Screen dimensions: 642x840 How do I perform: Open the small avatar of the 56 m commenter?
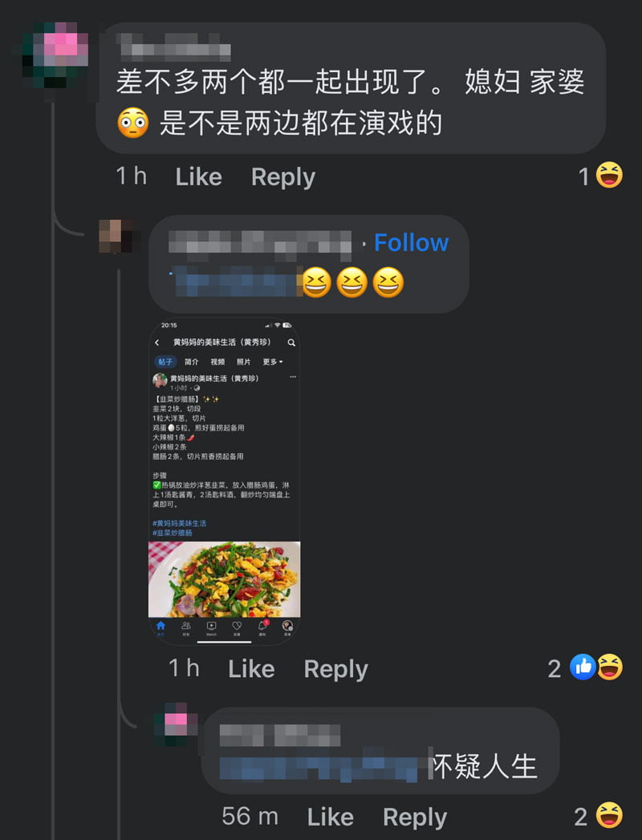pos(176,724)
